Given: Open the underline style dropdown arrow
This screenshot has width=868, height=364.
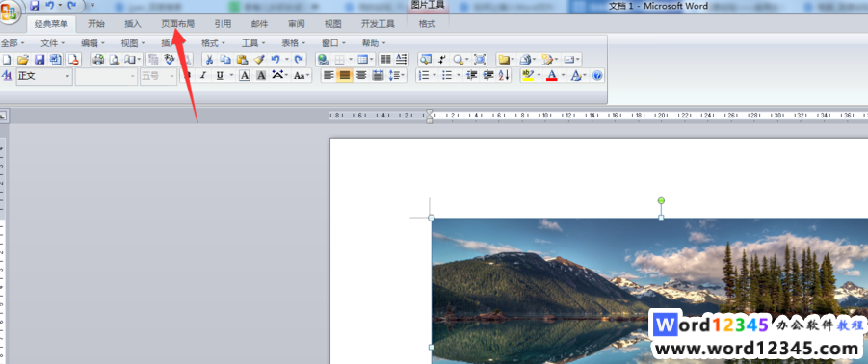Looking at the screenshot, I should (231, 75).
